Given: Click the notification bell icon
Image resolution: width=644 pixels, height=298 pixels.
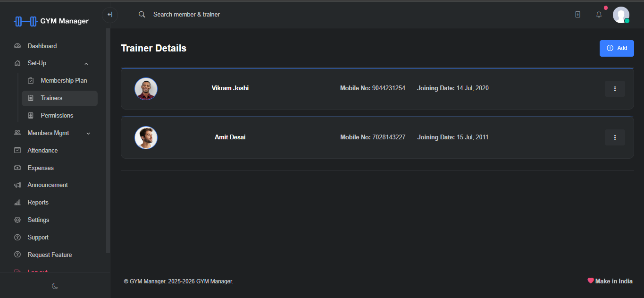Looking at the screenshot, I should point(599,15).
